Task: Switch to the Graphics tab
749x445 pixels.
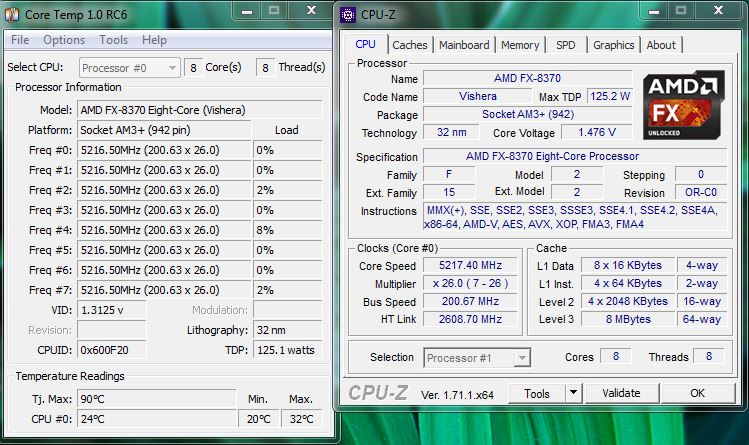Action: (x=613, y=45)
